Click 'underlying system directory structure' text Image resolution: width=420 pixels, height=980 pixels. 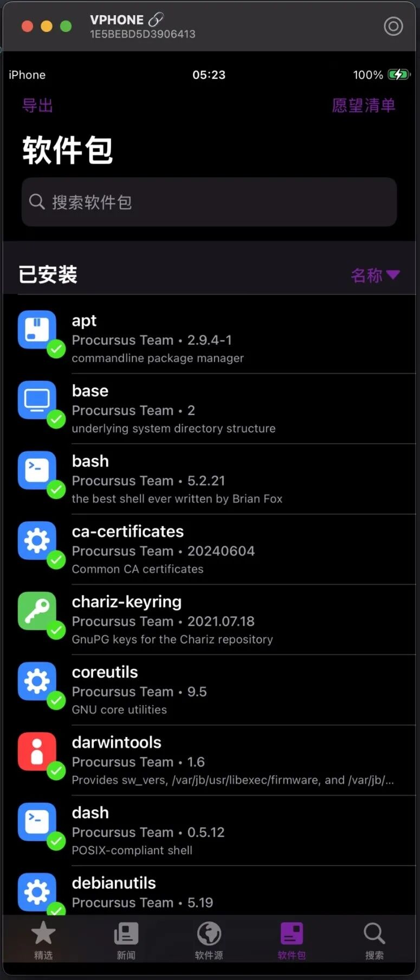(x=173, y=428)
